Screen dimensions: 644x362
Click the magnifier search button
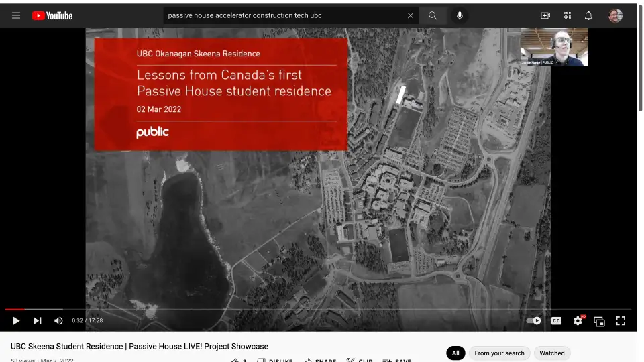pos(433,15)
